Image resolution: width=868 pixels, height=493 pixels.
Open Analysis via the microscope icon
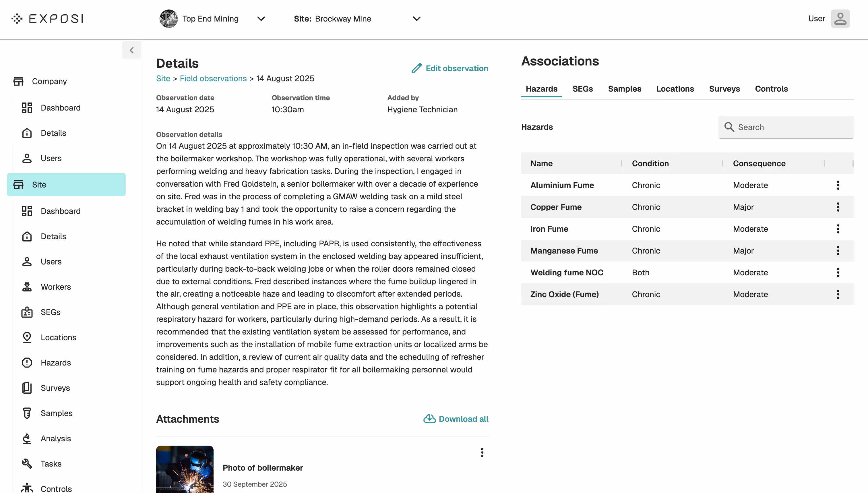(x=27, y=438)
